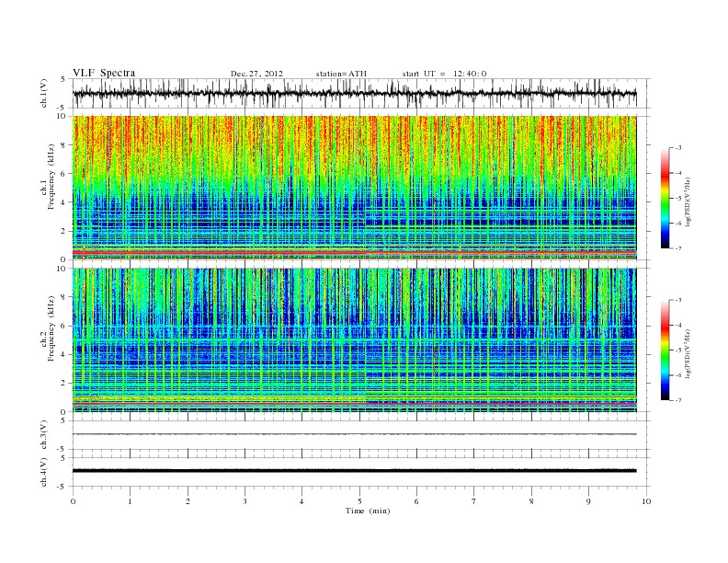
Task: Click the "-5" tick on ch.2 colorbar
Action: point(678,350)
